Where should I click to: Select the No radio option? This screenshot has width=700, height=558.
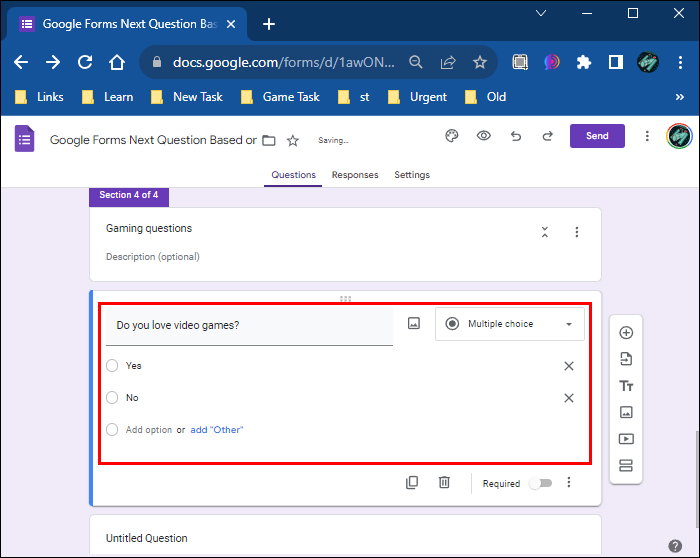(113, 398)
